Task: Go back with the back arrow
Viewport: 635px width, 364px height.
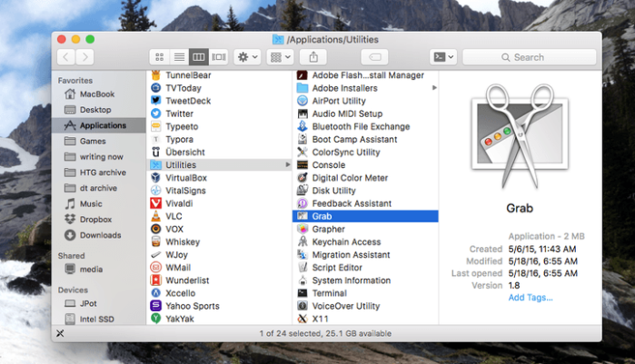Action: [x=66, y=57]
